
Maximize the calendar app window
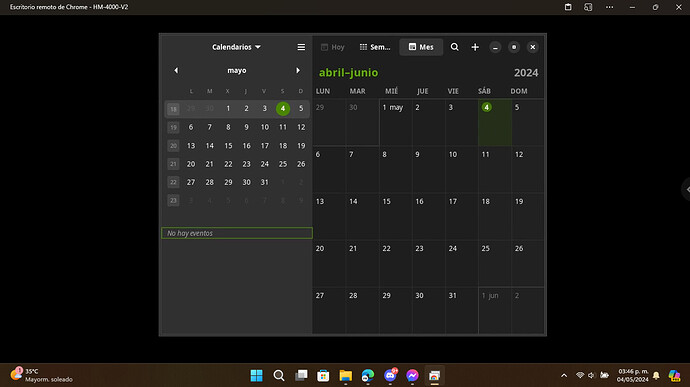coord(514,47)
